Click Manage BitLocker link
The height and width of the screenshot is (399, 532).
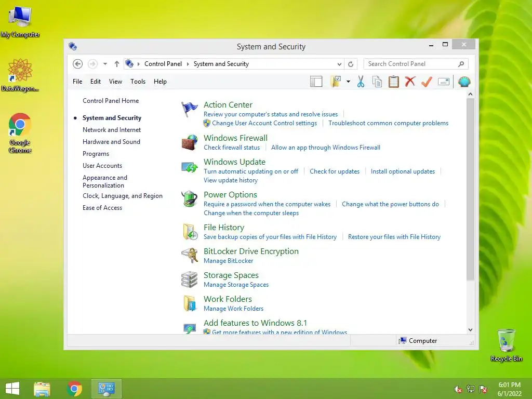[x=229, y=261]
